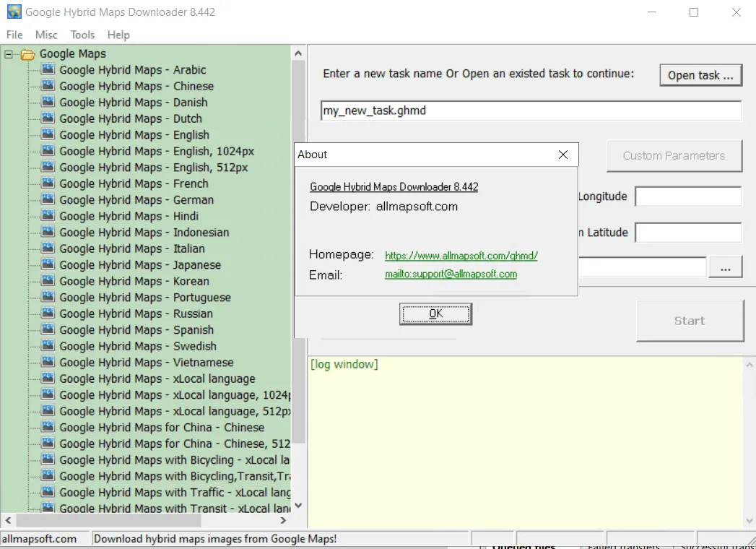
Task: Open the Misc menu
Action: coord(46,35)
